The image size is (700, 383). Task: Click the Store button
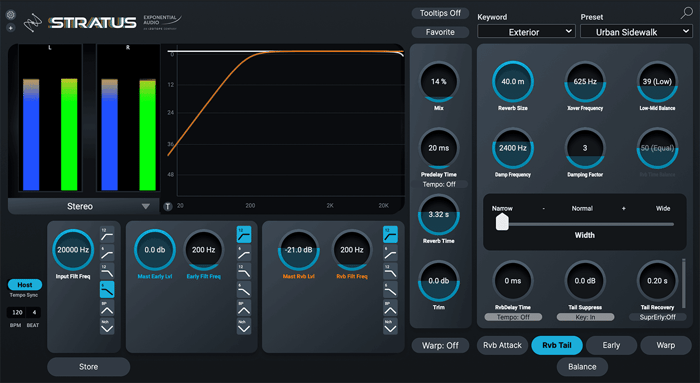click(x=88, y=367)
